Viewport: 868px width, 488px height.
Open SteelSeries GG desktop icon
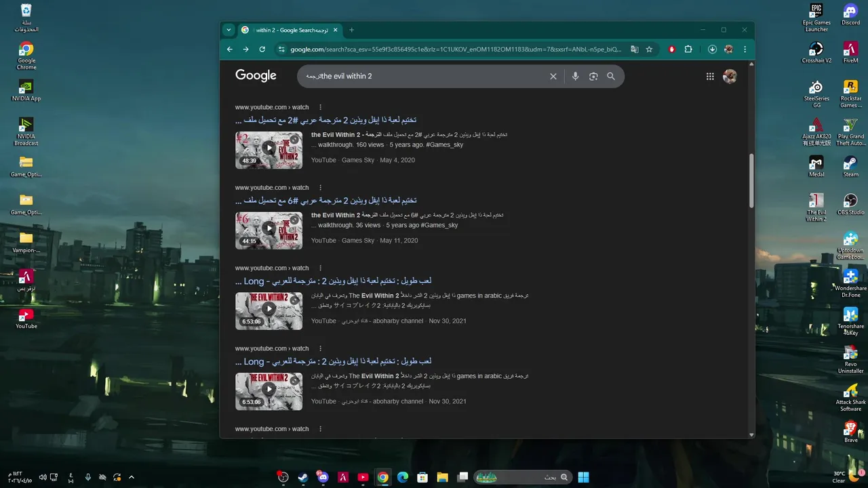tap(816, 94)
